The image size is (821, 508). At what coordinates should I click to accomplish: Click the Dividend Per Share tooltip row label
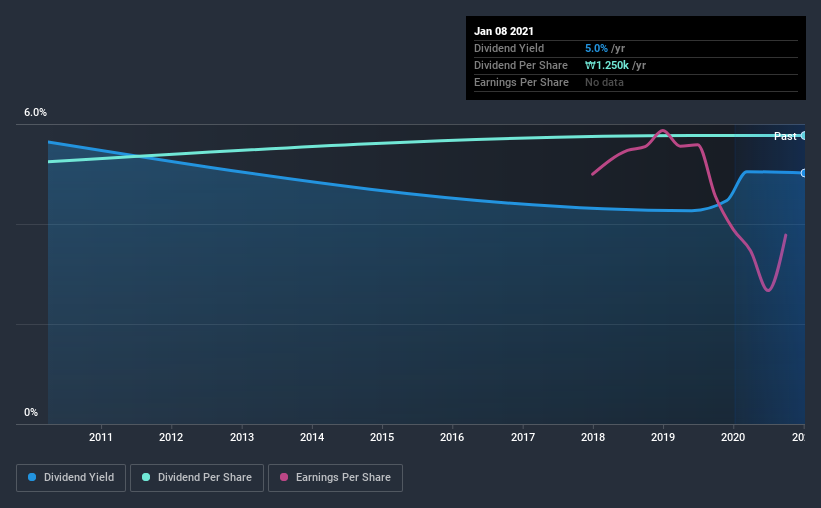(521, 65)
